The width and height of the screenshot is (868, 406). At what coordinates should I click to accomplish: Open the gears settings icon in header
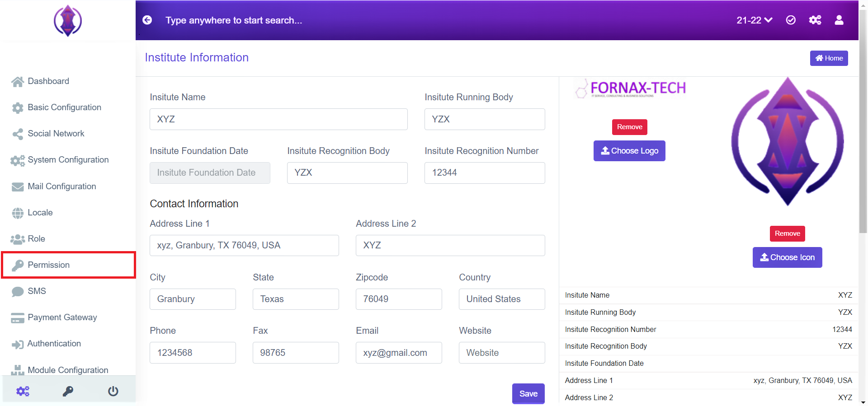click(x=815, y=20)
